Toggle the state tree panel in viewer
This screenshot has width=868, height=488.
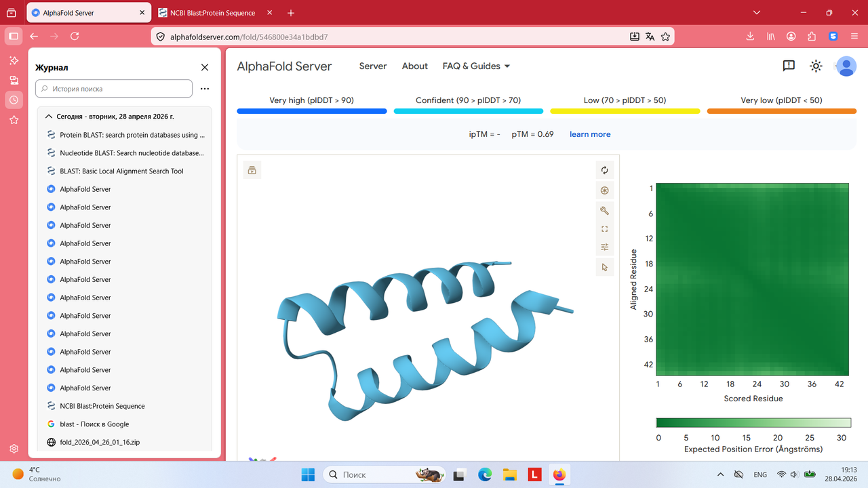click(x=252, y=170)
